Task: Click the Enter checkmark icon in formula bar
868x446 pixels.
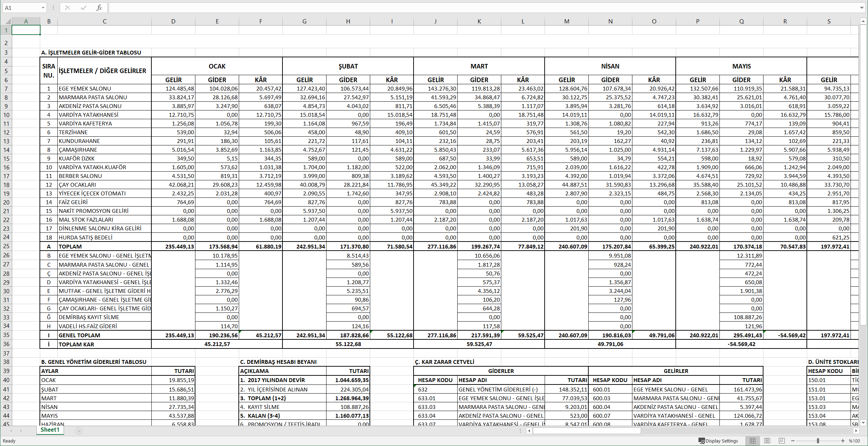Action: tap(83, 8)
